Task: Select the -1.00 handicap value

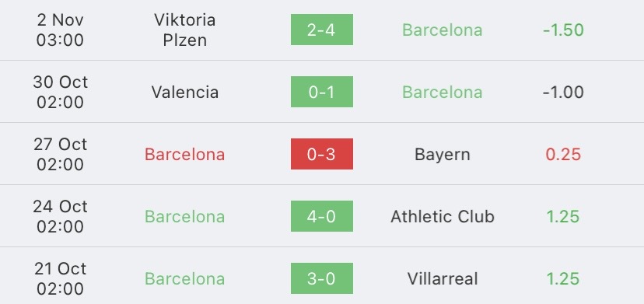Action: coord(563,92)
